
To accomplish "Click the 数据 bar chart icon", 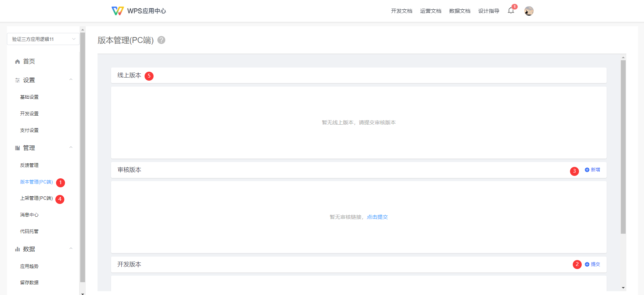I will (x=17, y=249).
